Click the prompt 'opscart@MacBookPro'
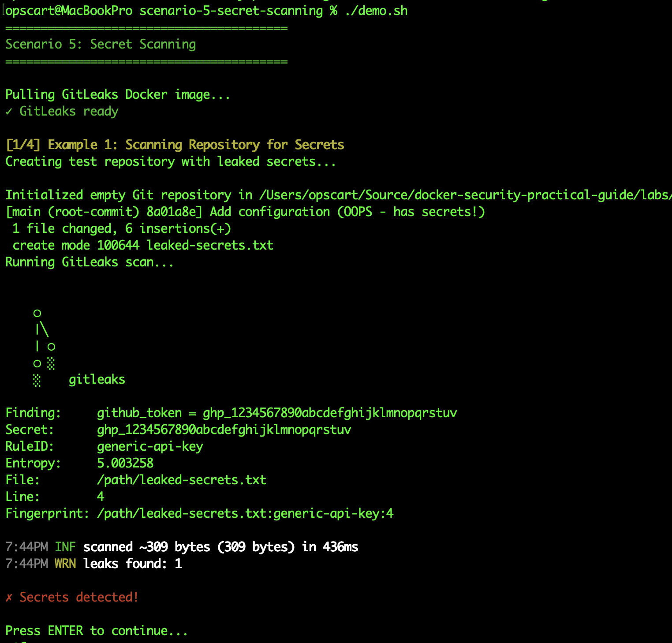The height and width of the screenshot is (643, 672). [x=69, y=11]
